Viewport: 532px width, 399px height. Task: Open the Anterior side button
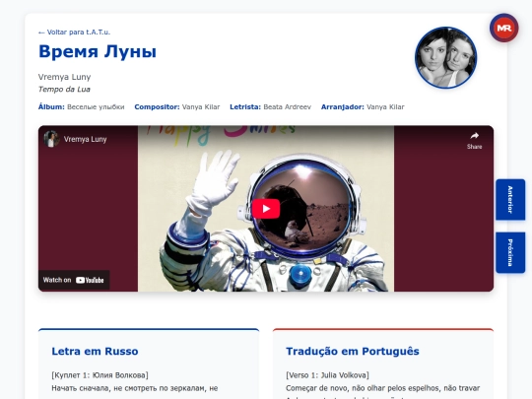(510, 199)
